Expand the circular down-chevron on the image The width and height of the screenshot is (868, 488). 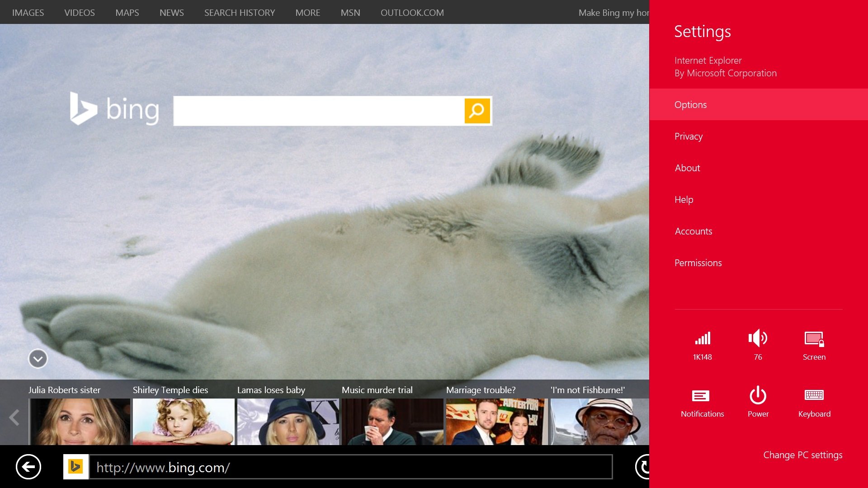tap(38, 359)
